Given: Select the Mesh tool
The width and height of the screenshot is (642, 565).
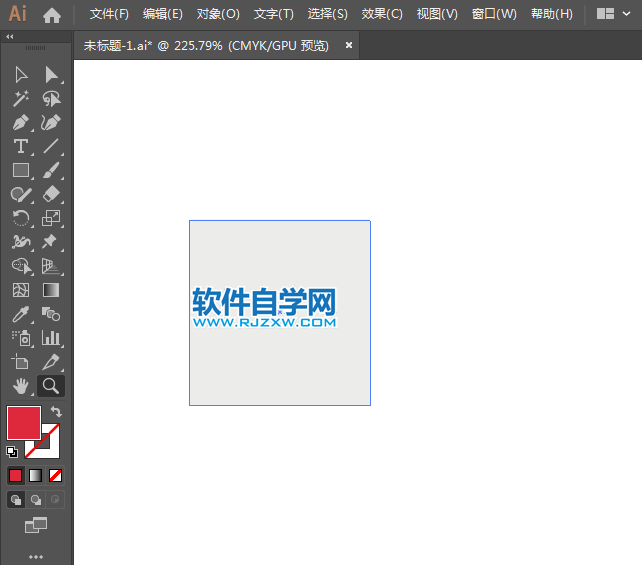Looking at the screenshot, I should click(x=21, y=290).
